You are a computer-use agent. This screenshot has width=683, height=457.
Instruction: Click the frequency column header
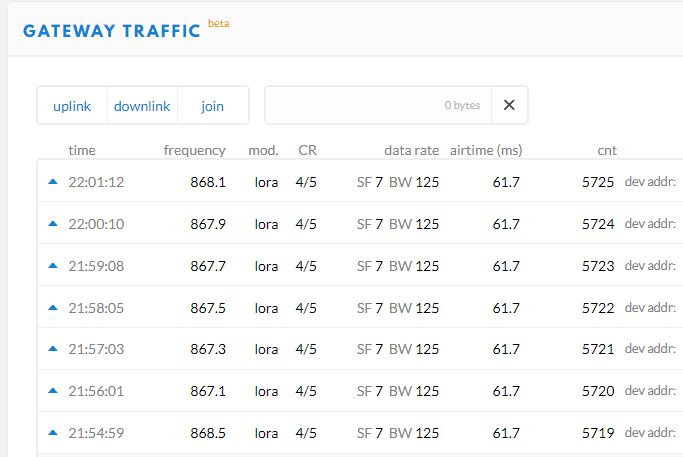coord(194,151)
